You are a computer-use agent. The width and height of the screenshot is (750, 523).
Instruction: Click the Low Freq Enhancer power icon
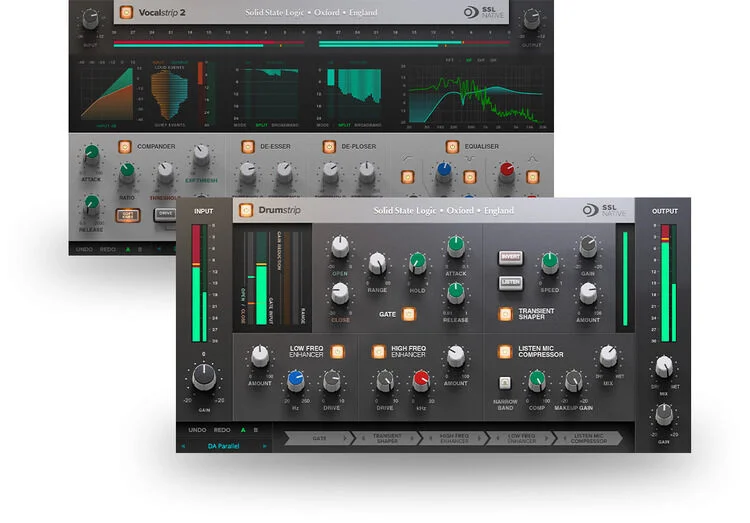[337, 352]
